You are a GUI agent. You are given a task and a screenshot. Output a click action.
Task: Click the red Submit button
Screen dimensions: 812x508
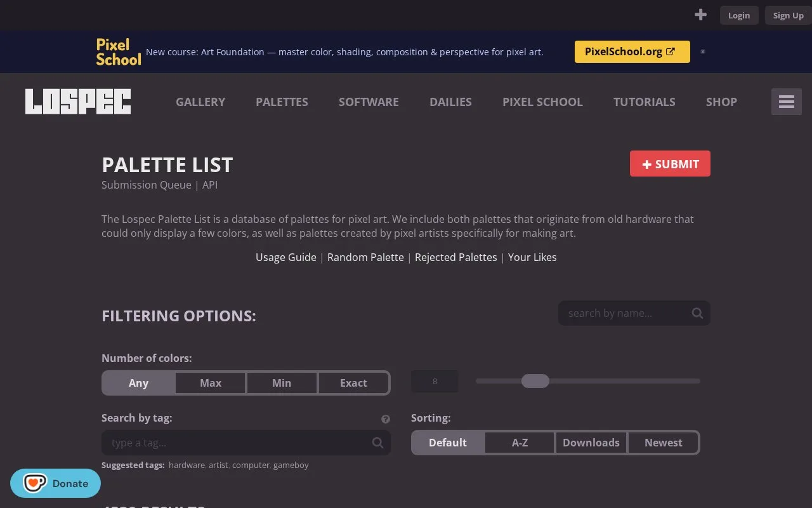click(670, 164)
